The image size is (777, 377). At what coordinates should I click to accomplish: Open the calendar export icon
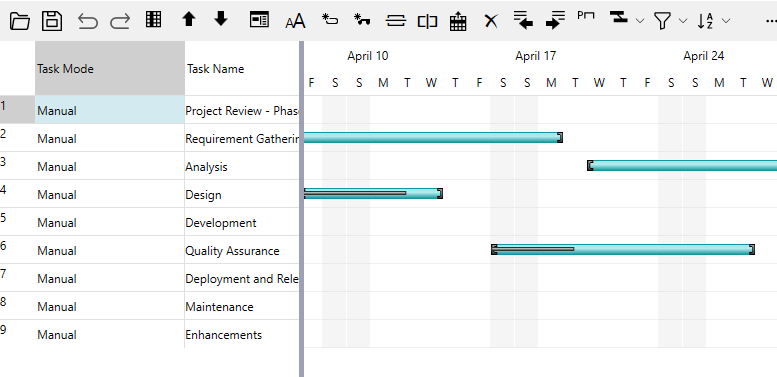[x=458, y=21]
